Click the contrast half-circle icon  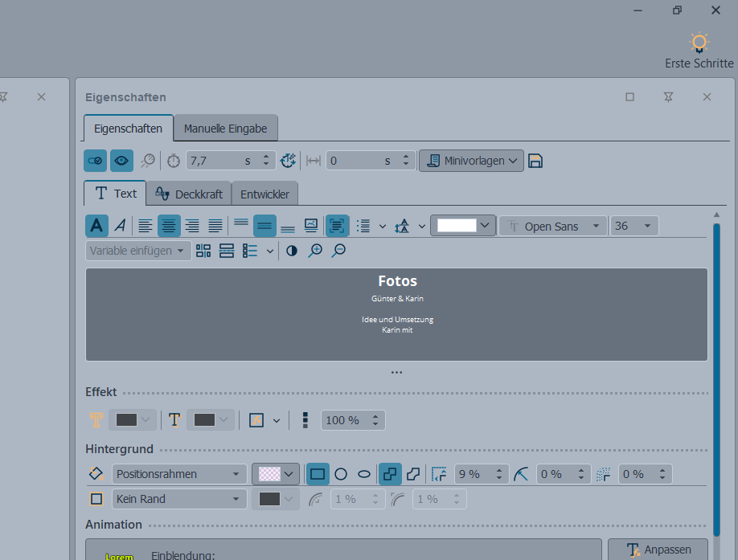[292, 251]
